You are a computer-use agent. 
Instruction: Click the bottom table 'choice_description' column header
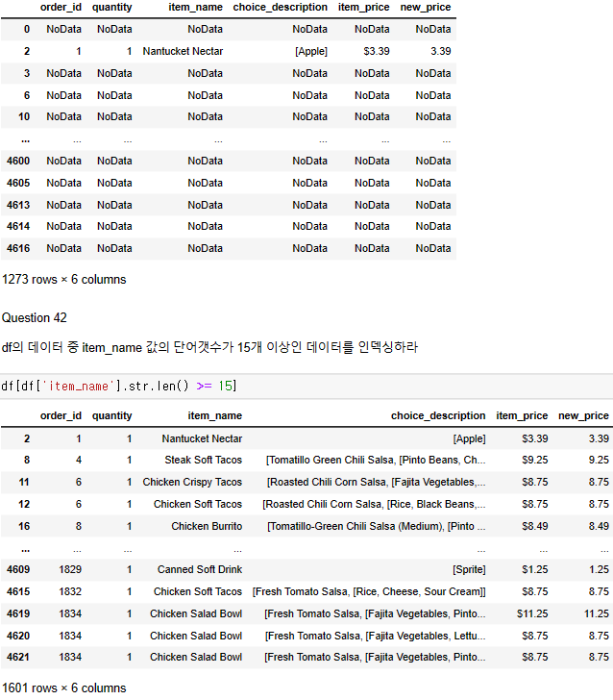(438, 415)
